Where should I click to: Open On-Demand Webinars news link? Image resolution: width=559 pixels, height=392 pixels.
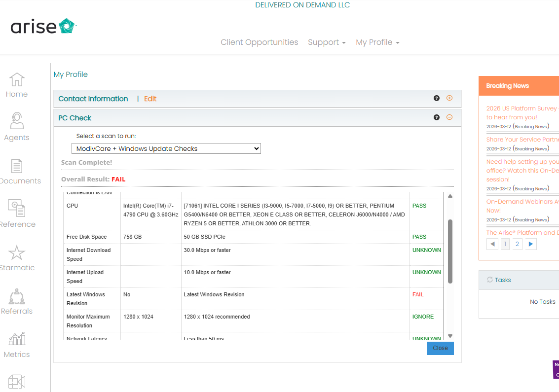click(x=522, y=206)
